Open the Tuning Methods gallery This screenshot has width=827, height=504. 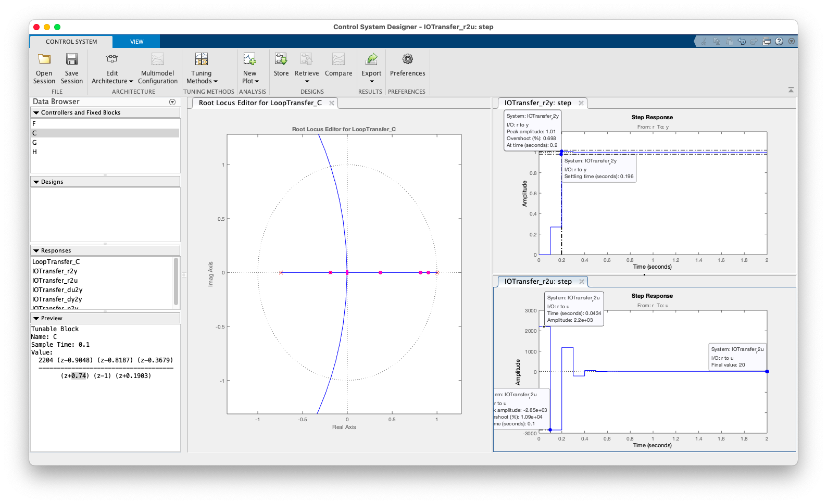click(x=202, y=69)
